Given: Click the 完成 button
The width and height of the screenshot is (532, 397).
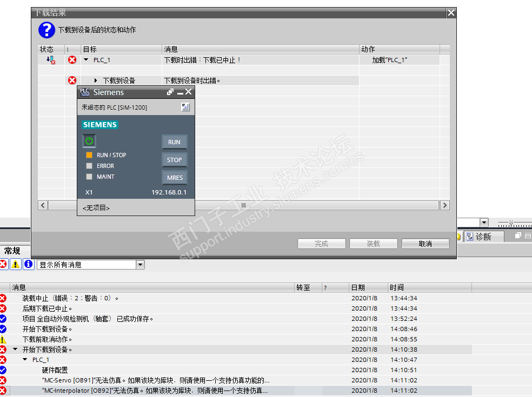Looking at the screenshot, I should point(321,244).
